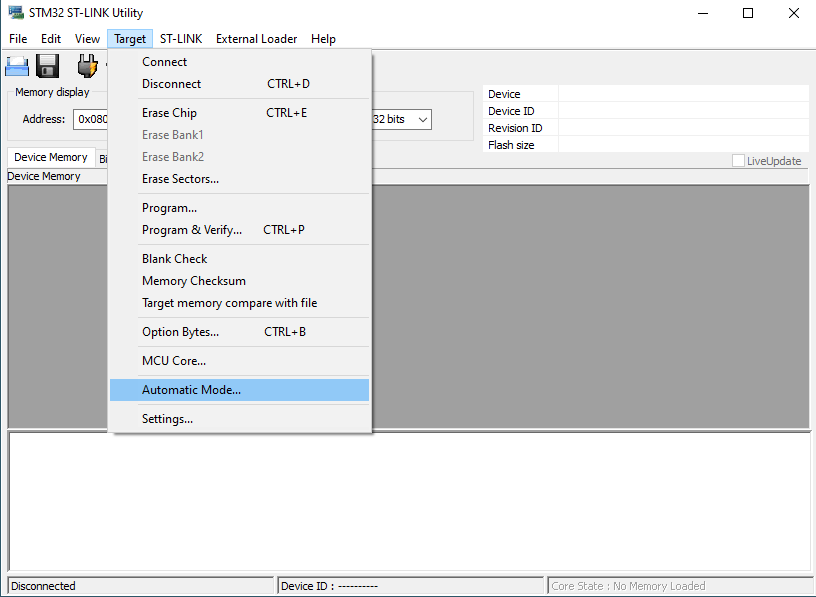The height and width of the screenshot is (597, 816).
Task: Click the Flash size value field
Action: click(x=683, y=145)
